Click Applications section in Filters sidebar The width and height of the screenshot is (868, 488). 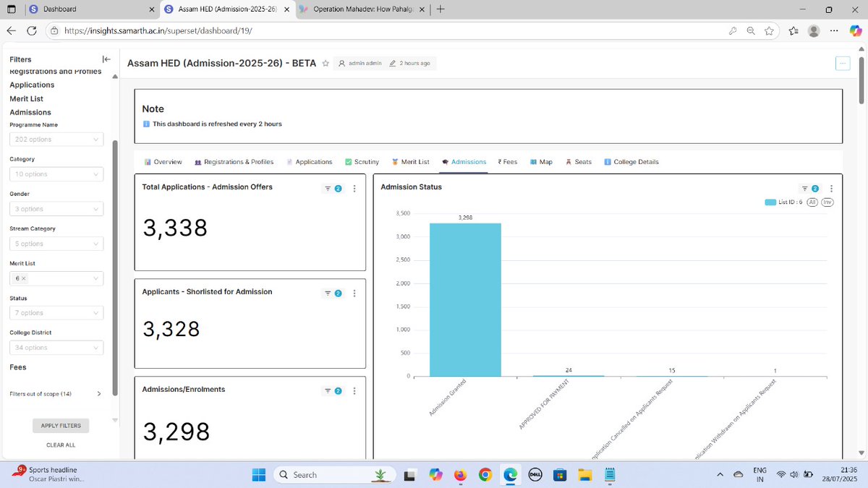tap(32, 85)
